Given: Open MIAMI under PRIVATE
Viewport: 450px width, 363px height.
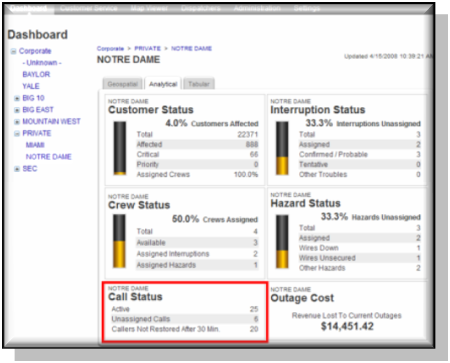Looking at the screenshot, I should click(35, 145).
